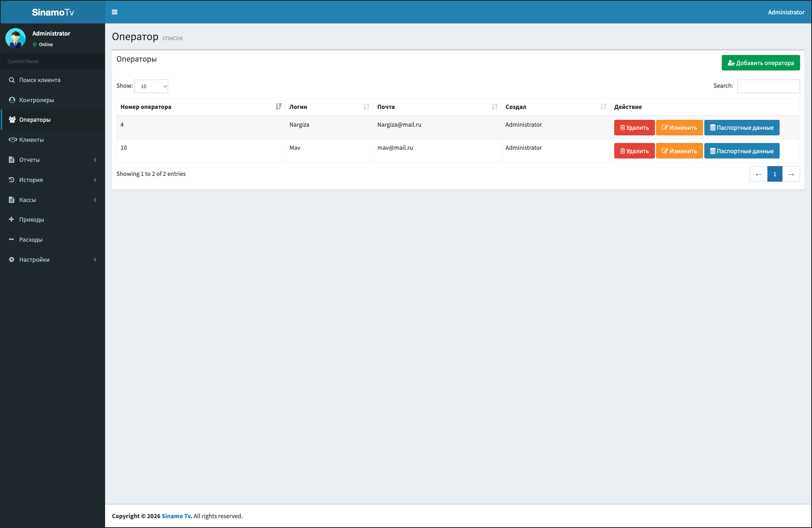Viewport: 812px width, 528px height.
Task: Click the plus icon beside Приходы
Action: (11, 219)
